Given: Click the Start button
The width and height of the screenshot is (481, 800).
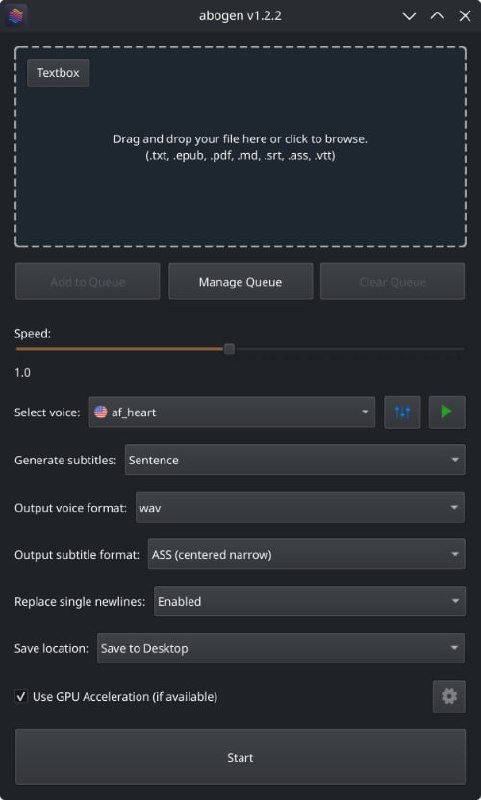Looking at the screenshot, I should coord(240,757).
